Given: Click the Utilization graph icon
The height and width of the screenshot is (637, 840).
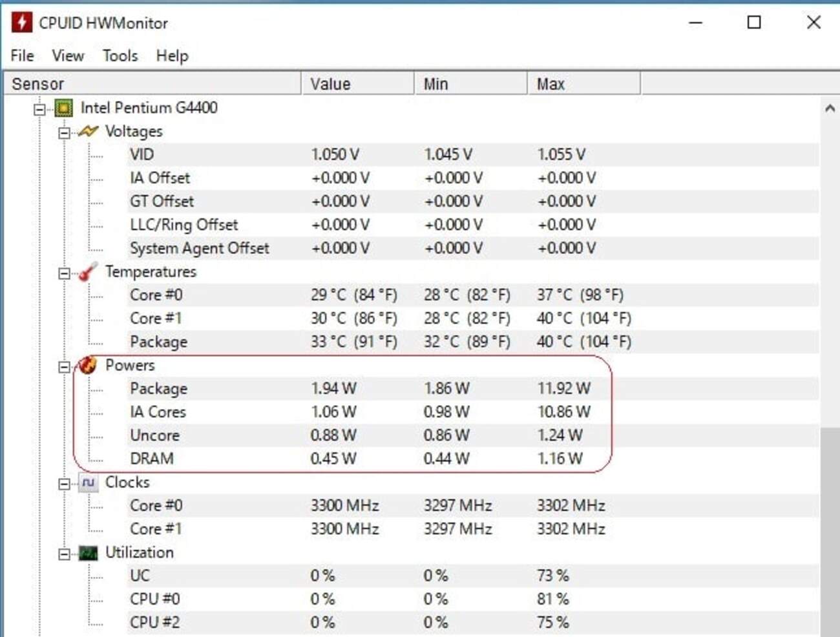Looking at the screenshot, I should pyautogui.click(x=88, y=553).
